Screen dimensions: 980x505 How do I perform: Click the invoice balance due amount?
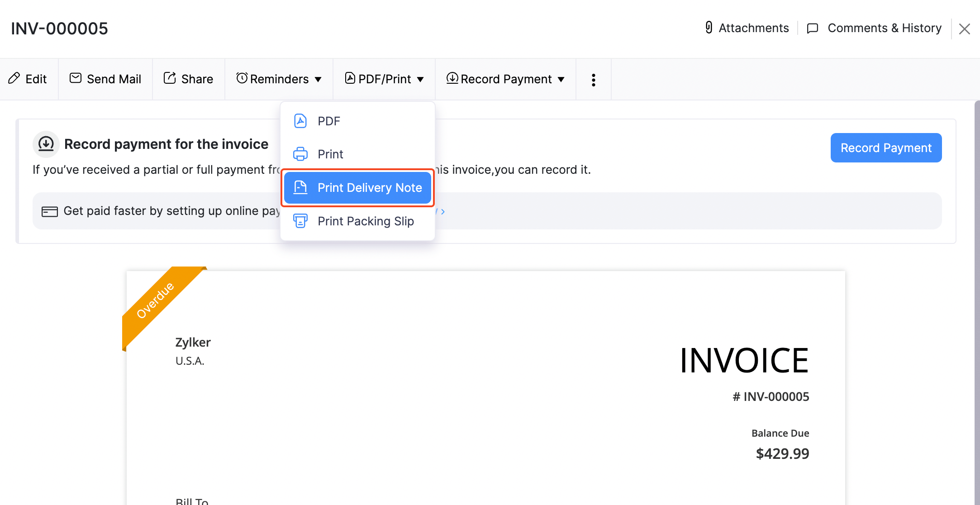(x=782, y=453)
